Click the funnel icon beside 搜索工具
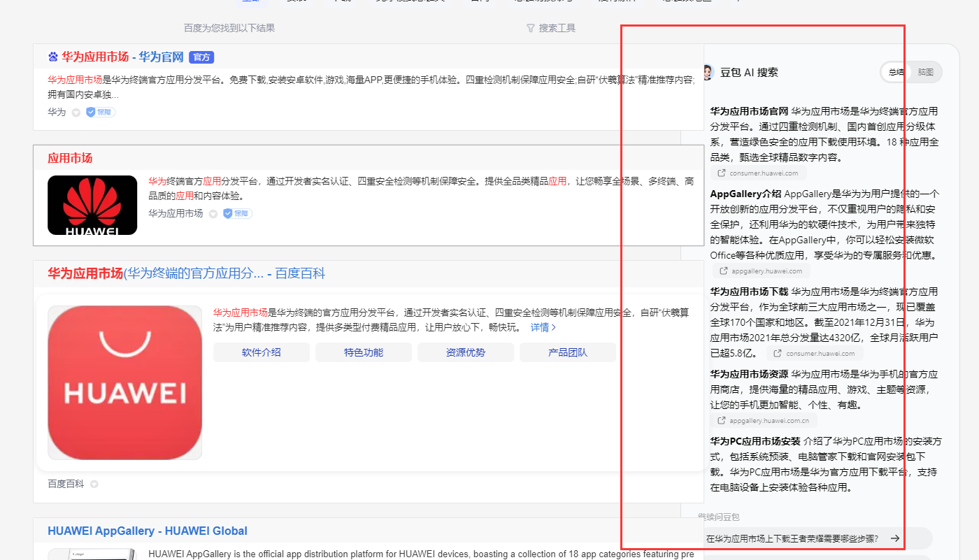This screenshot has height=560, width=979. (x=531, y=28)
